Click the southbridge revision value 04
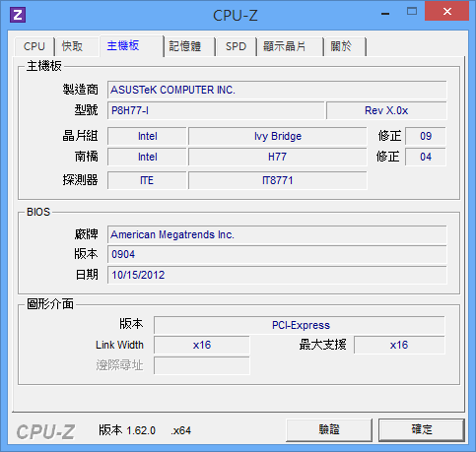Image resolution: width=476 pixels, height=452 pixels. point(426,157)
